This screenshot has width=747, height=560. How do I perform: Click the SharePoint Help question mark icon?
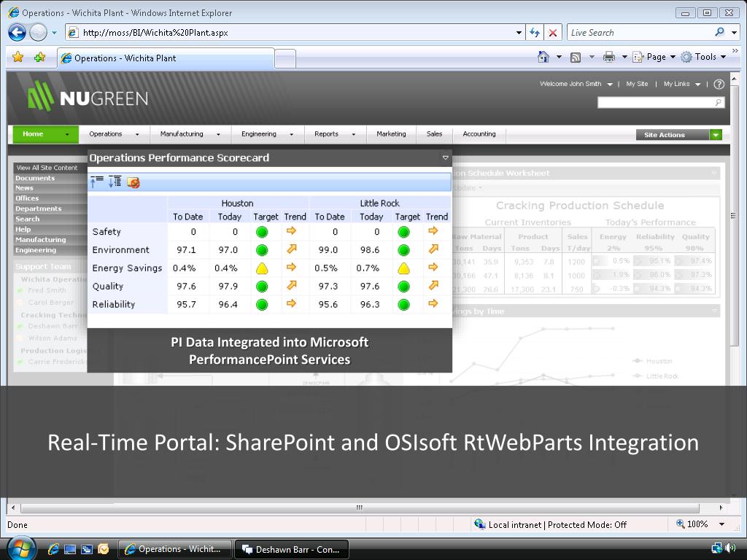point(719,85)
